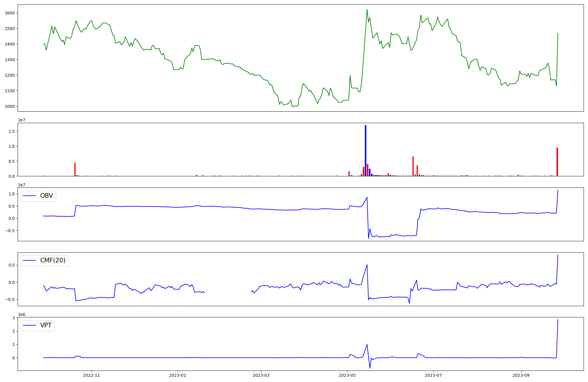588x382 pixels.
Task: Click the red volume bar in October 2022
Action: (75, 169)
